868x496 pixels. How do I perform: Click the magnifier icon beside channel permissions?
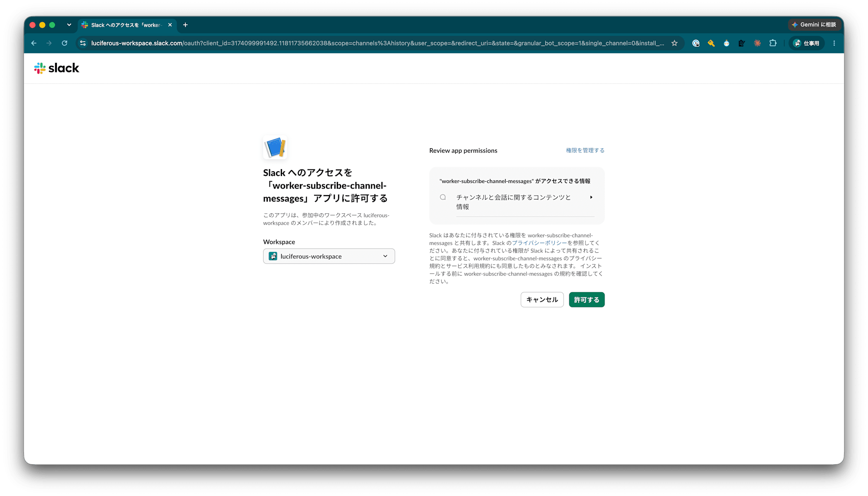443,197
